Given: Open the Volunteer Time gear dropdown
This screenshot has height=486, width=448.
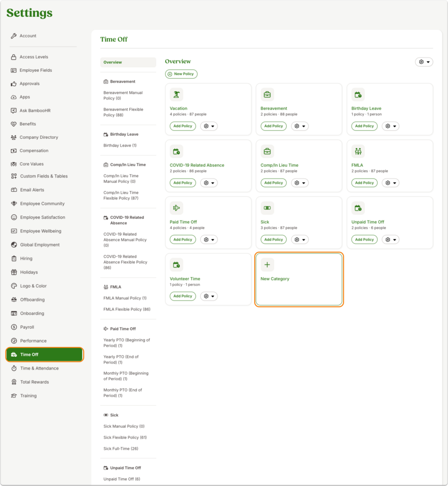Looking at the screenshot, I should [209, 296].
